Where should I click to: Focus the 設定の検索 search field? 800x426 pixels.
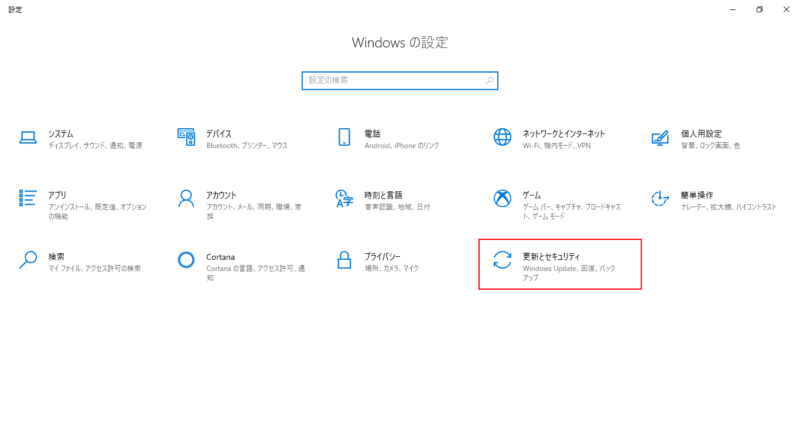[x=399, y=81]
